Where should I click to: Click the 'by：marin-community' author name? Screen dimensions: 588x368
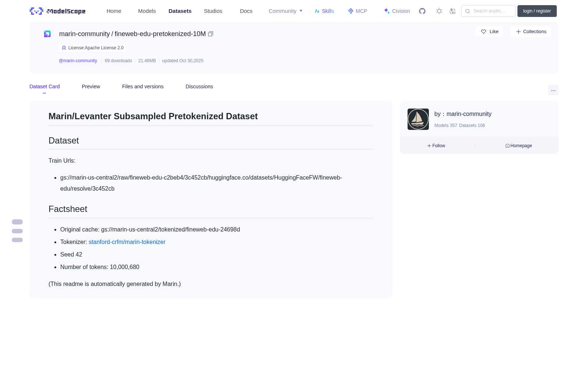[x=463, y=114]
